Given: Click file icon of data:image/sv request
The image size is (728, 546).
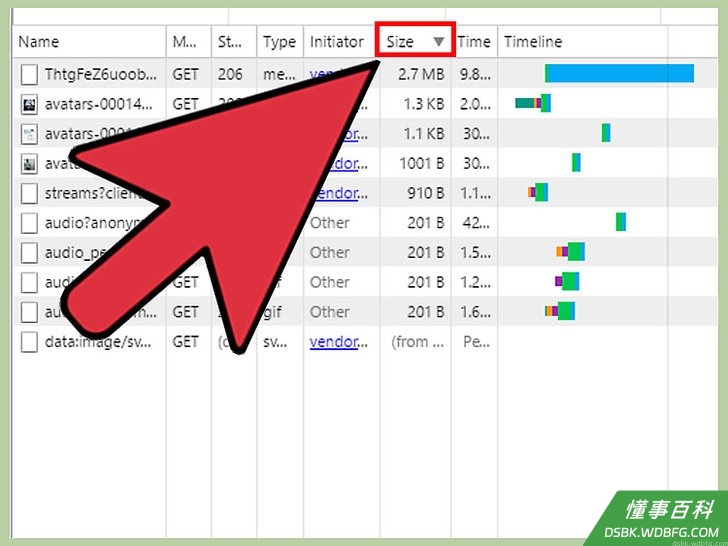Looking at the screenshot, I should (29, 342).
